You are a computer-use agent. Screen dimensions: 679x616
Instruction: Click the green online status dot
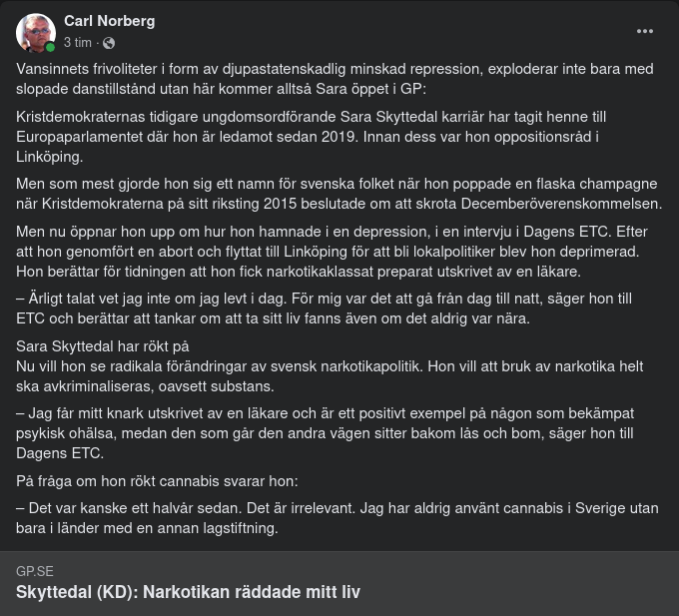point(50,47)
